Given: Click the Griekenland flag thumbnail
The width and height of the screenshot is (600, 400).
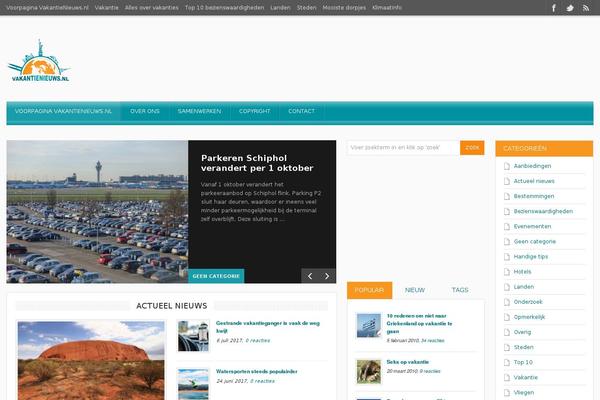Looking at the screenshot, I should 368,325.
